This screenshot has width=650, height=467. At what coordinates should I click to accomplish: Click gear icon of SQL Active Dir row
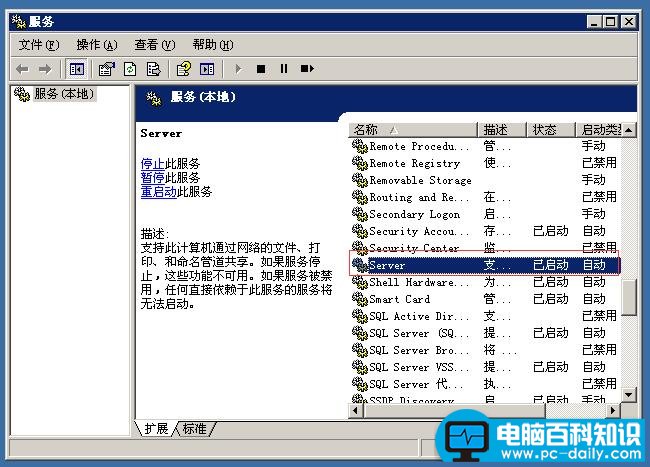click(360, 316)
